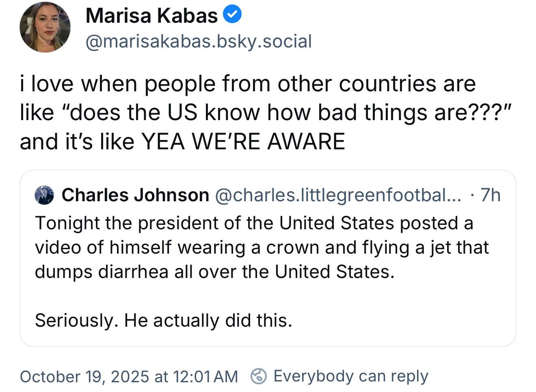Click the 7h timestamp on quoted post
The width and height of the screenshot is (536, 392).
coord(490,195)
